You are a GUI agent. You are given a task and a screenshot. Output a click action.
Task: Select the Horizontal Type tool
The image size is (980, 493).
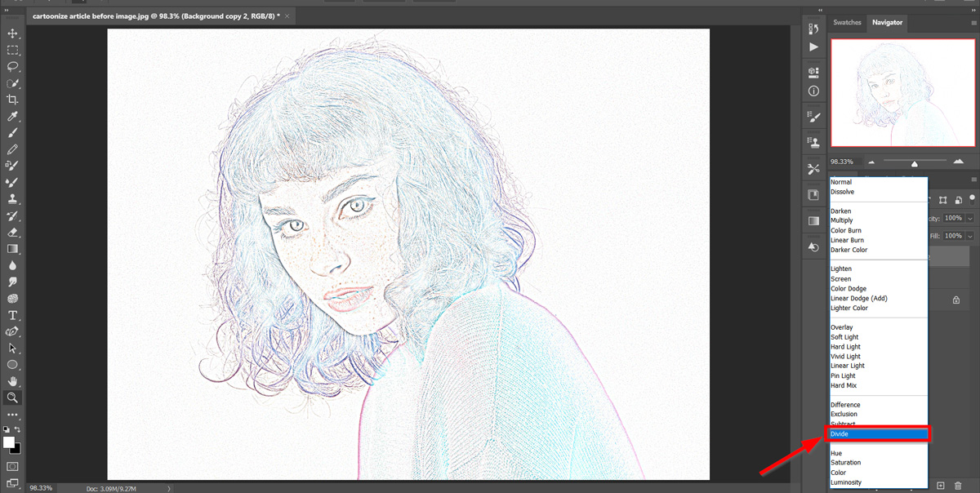click(x=12, y=314)
